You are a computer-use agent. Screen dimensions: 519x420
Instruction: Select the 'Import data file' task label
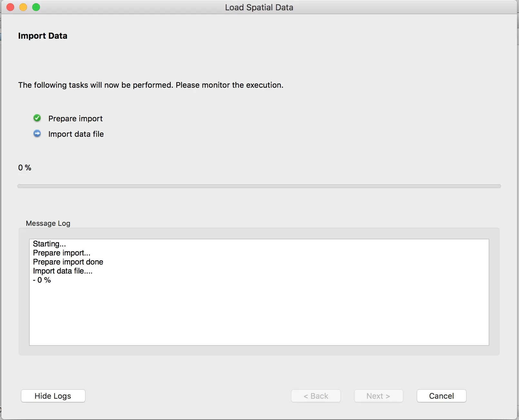click(x=76, y=134)
